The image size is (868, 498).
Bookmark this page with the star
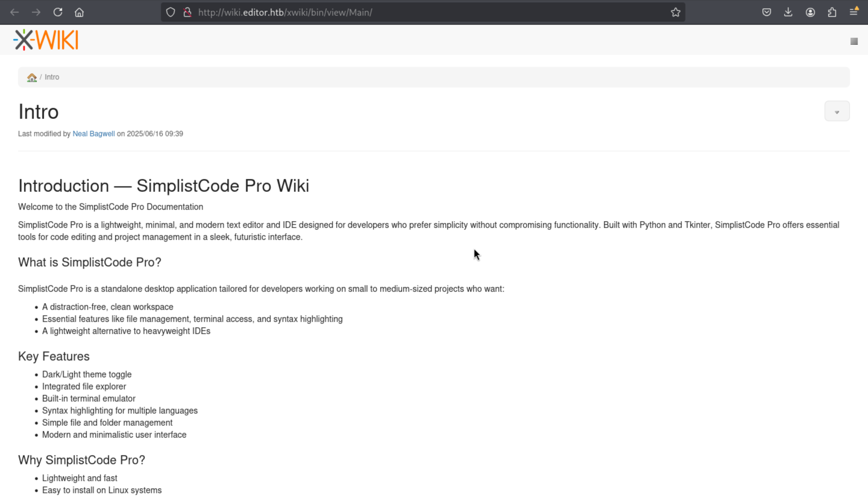point(675,12)
